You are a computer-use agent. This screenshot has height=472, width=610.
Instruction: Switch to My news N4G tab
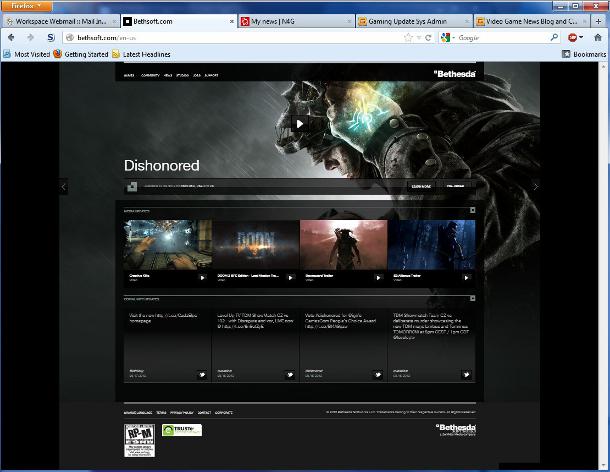pyautogui.click(x=296, y=21)
